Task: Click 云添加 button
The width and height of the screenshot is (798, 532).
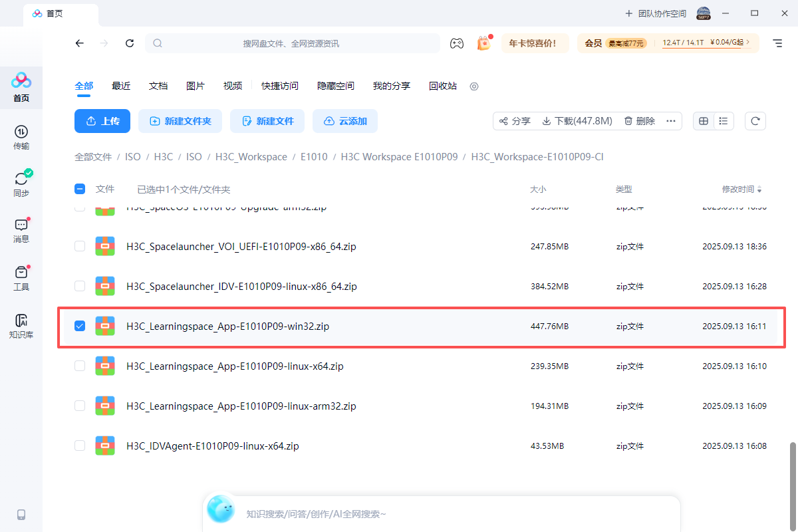Action: [x=345, y=121]
